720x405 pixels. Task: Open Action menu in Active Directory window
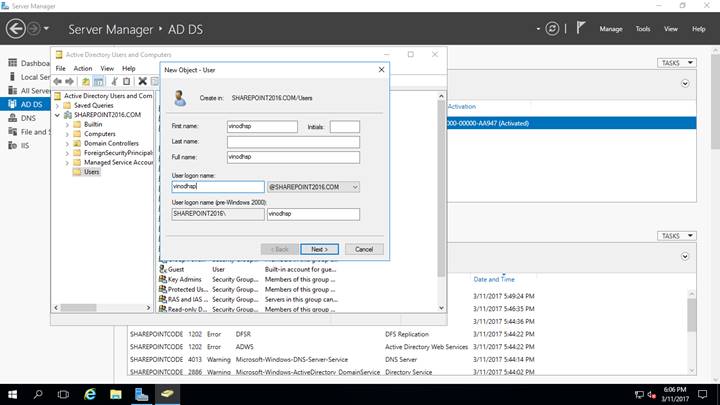(83, 68)
